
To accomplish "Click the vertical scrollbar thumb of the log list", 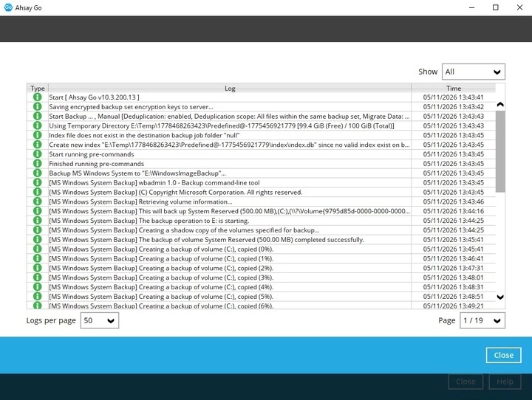I will click(500, 151).
